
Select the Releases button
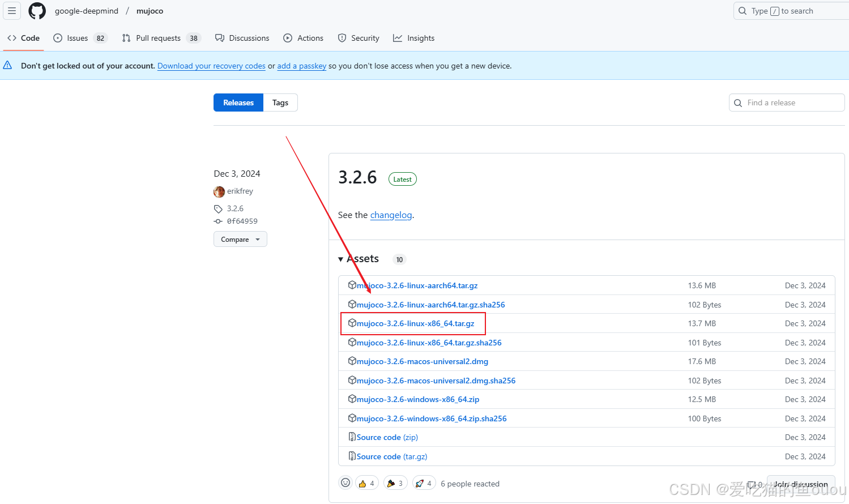[x=238, y=102]
